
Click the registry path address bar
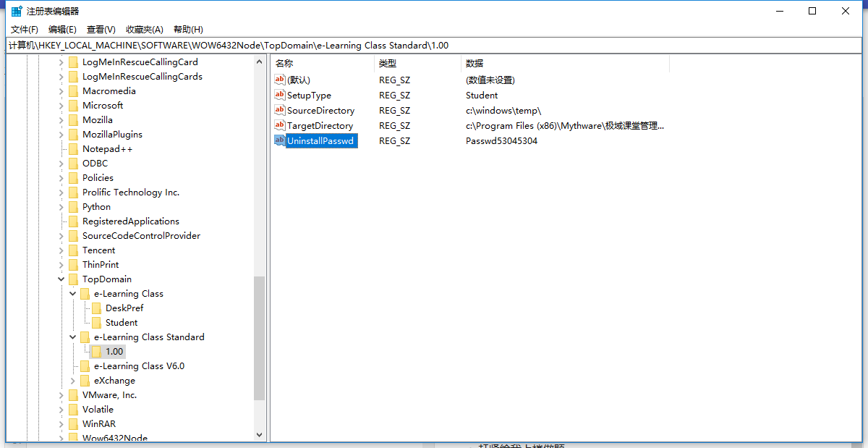[434, 46]
